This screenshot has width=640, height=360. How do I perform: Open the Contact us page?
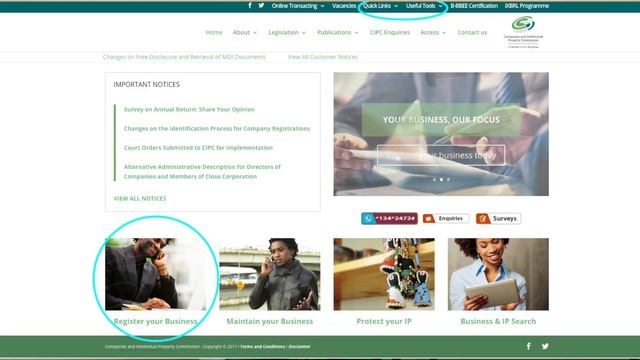click(x=472, y=32)
